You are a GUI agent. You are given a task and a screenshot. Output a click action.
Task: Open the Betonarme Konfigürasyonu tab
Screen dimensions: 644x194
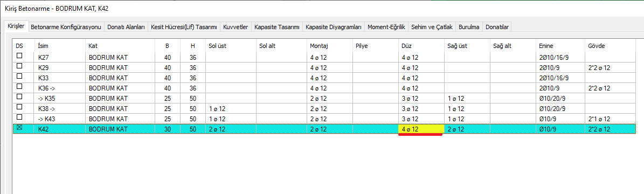(66, 27)
